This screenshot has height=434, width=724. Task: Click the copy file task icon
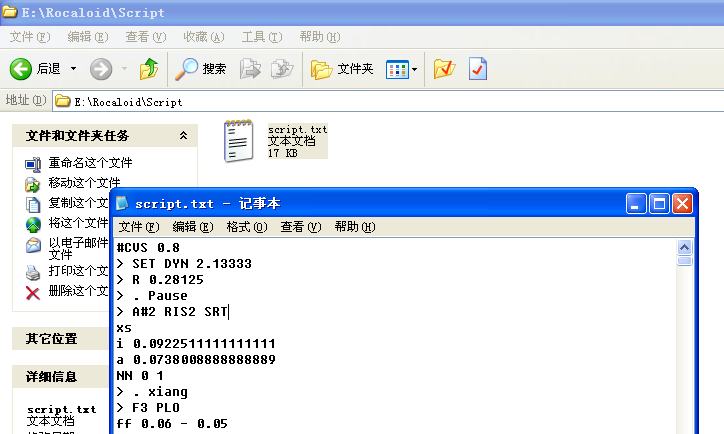(x=33, y=204)
